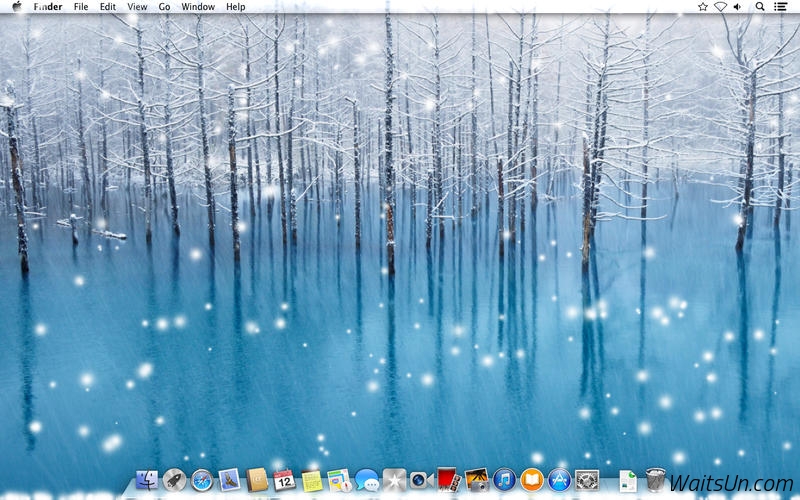Open the File menu
The height and width of the screenshot is (500, 800).
click(81, 7)
